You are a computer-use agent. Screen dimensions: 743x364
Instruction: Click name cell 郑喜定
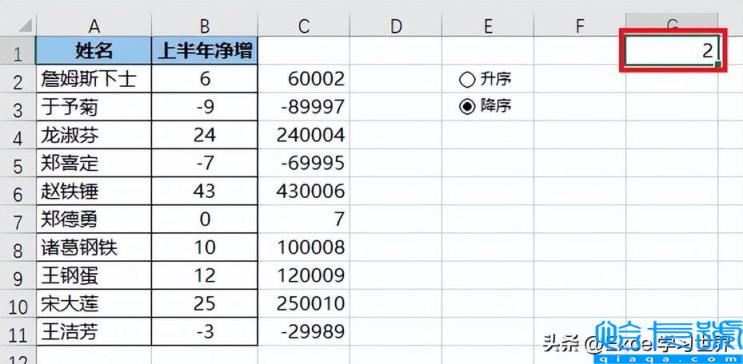point(94,163)
